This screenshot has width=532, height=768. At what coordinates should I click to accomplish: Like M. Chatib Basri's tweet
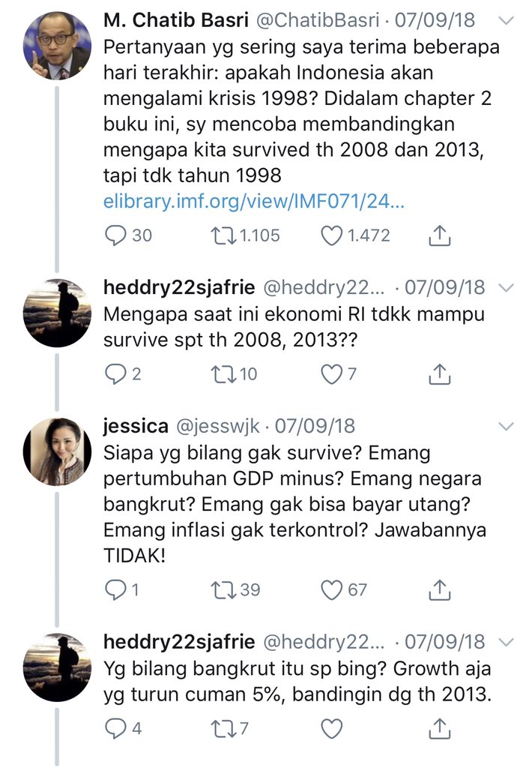pyautogui.click(x=331, y=235)
